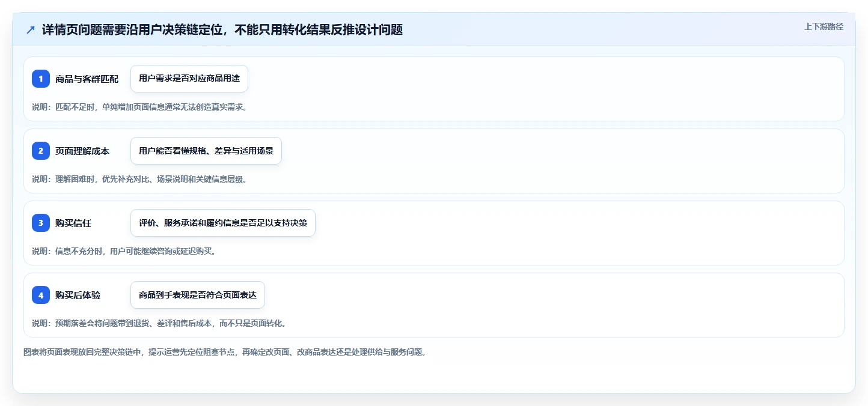Click the 用户需求是否对应商品用途 chip

[x=189, y=79]
